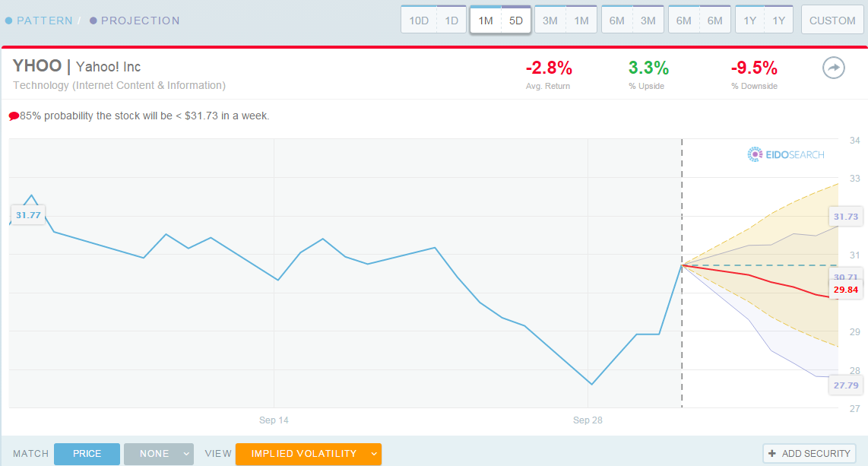Image resolution: width=868 pixels, height=466 pixels.
Task: Click the 34 y-axis value
Action: 855,141
